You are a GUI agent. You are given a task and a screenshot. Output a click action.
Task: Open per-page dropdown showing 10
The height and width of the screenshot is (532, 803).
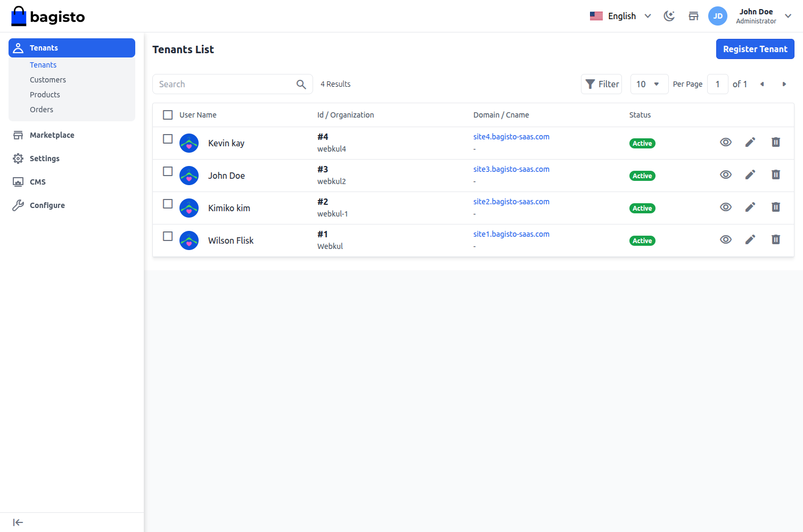click(649, 84)
